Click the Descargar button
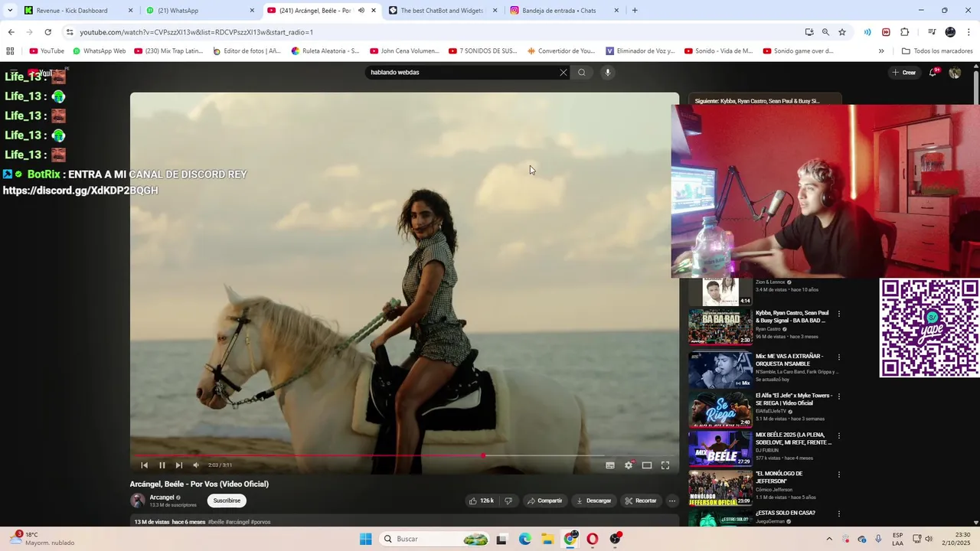 (x=594, y=500)
